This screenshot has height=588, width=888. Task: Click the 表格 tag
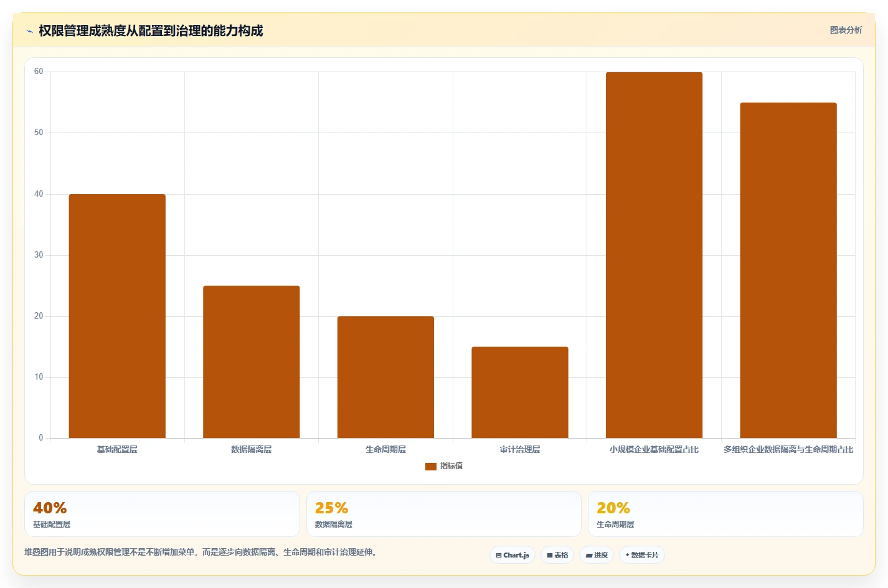(557, 555)
